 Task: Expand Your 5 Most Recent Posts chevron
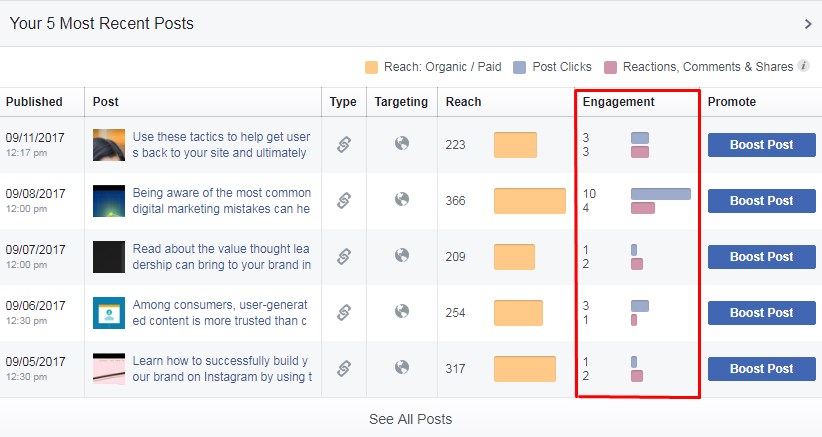click(x=808, y=24)
